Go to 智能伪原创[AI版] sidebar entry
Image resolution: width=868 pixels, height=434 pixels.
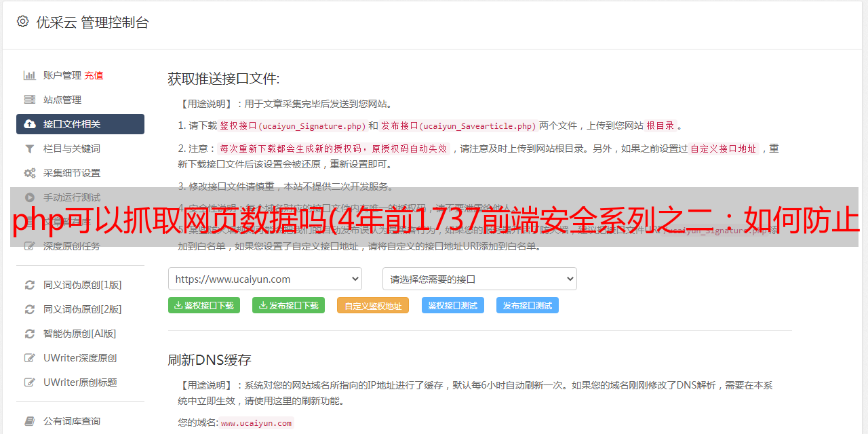[80, 334]
